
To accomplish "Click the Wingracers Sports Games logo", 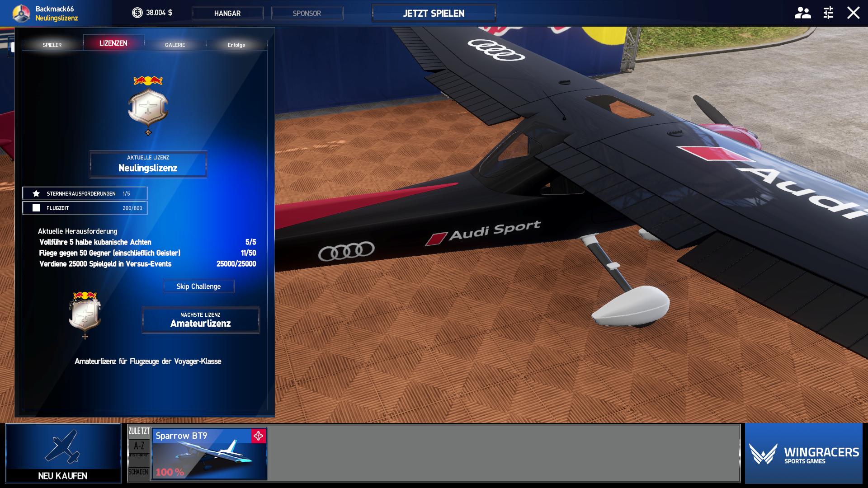I will coord(804,454).
